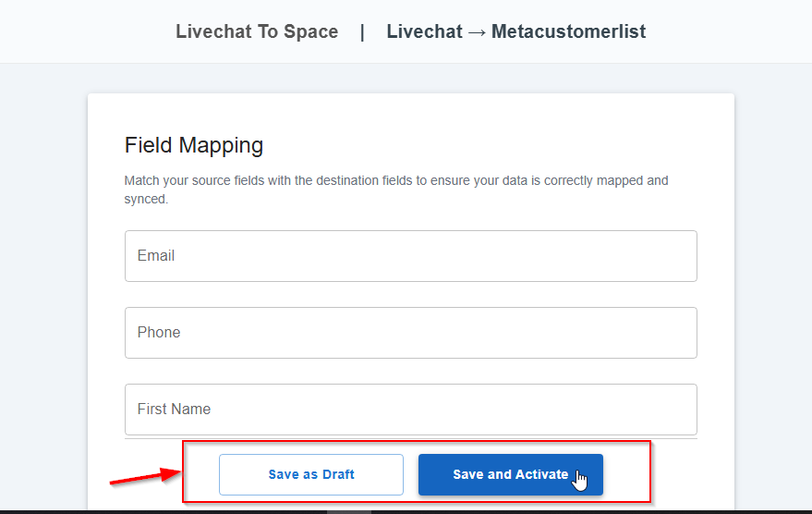Click the Save as Draft button
The height and width of the screenshot is (514, 812).
310,474
